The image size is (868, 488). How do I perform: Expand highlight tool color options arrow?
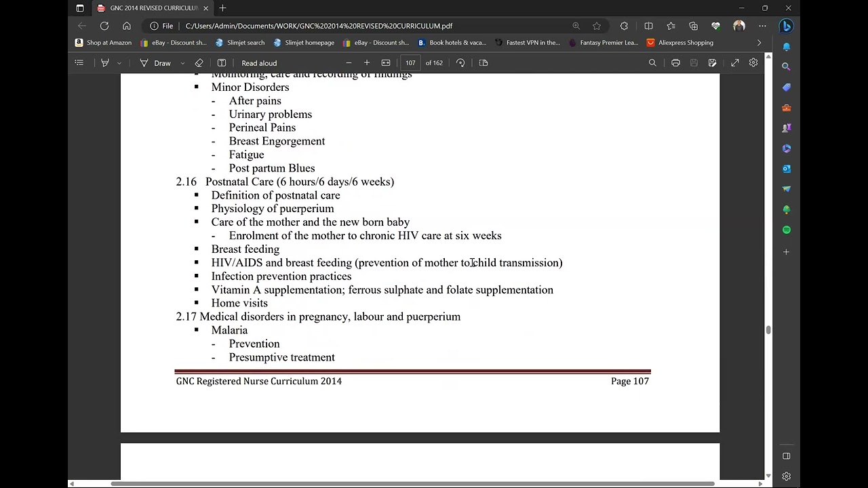119,63
